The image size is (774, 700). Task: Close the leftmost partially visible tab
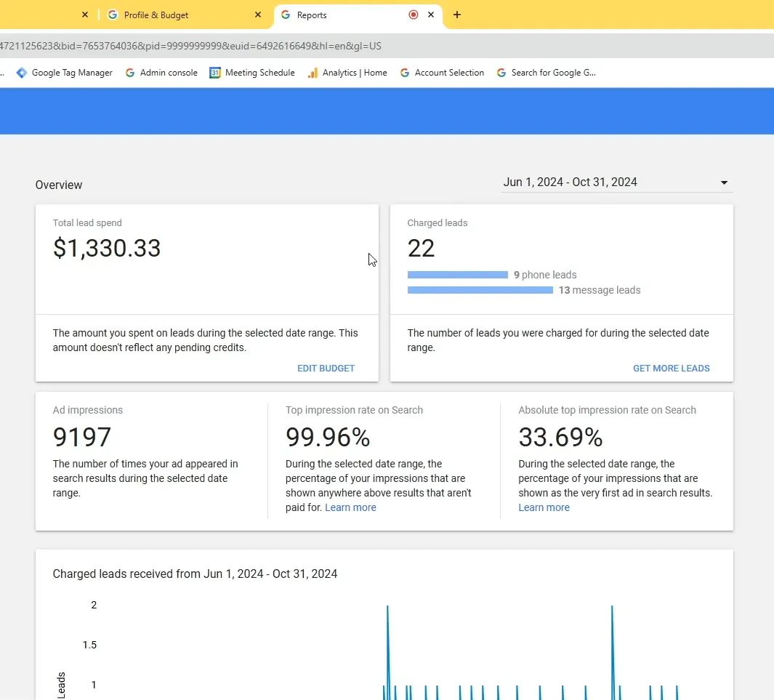85,15
